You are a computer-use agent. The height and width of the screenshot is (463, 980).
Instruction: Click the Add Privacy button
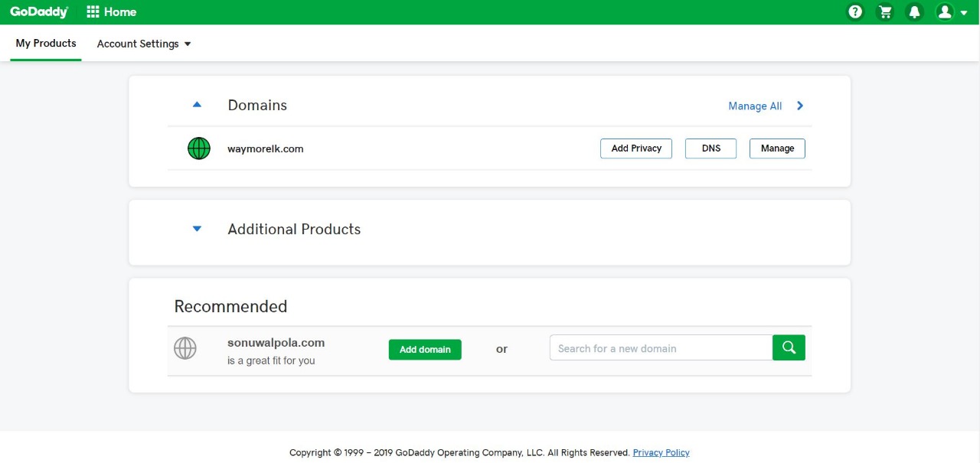coord(636,148)
